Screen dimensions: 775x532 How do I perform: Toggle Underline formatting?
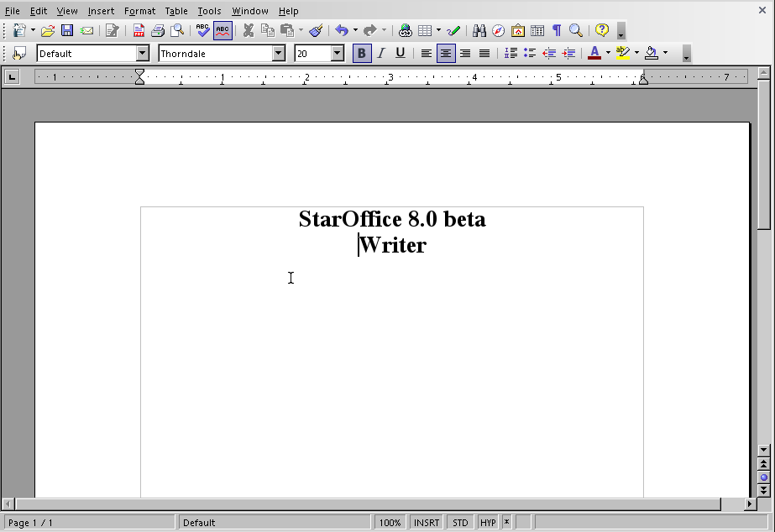(401, 54)
